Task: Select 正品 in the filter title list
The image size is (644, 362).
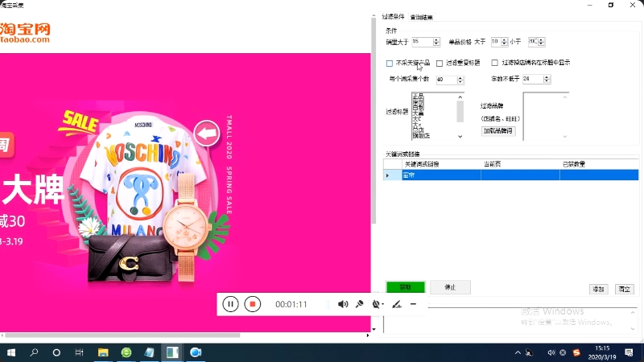Action: (418, 96)
